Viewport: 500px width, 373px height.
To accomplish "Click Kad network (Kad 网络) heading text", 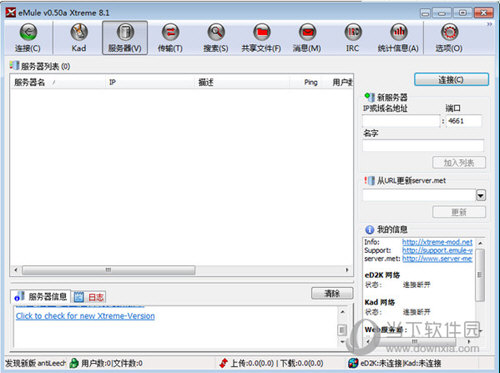I will [x=380, y=302].
